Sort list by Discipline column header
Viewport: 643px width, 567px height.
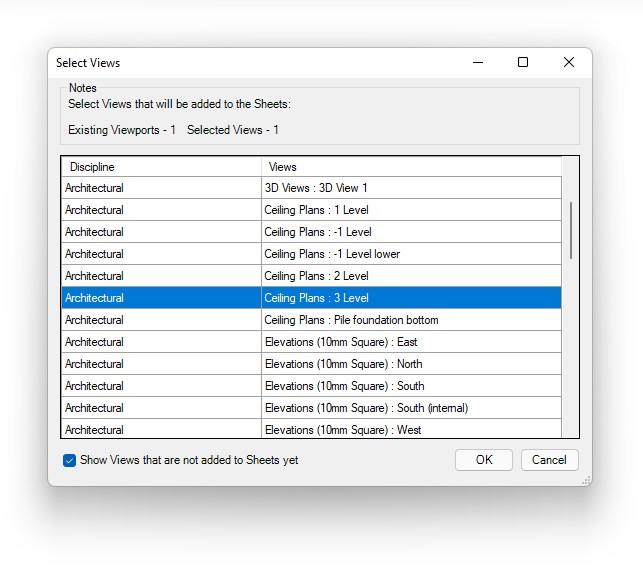(160, 167)
